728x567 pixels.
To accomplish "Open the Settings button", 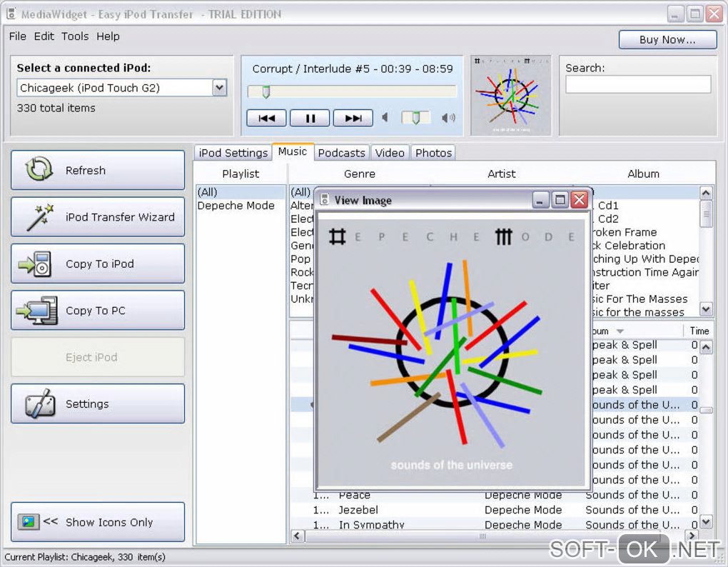I will pyautogui.click(x=98, y=403).
